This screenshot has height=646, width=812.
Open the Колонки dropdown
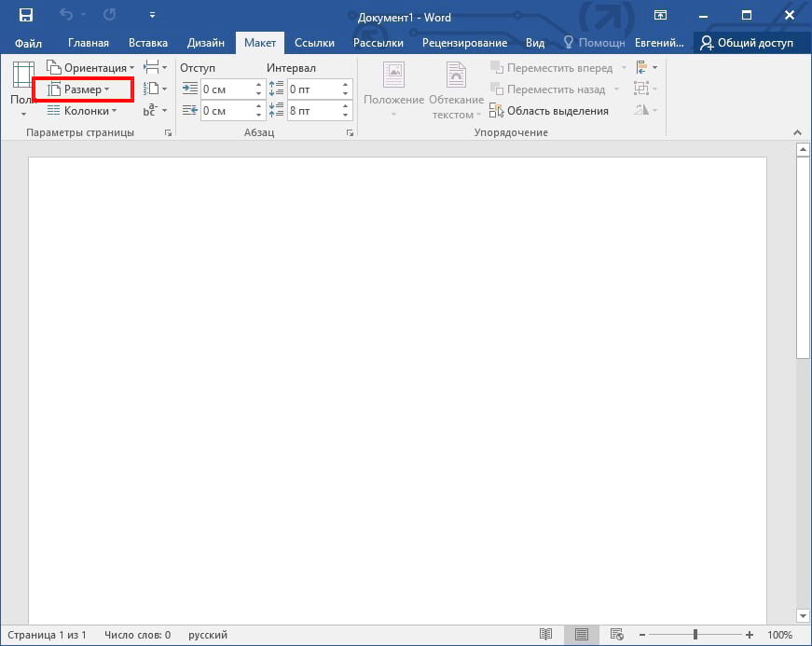click(82, 111)
